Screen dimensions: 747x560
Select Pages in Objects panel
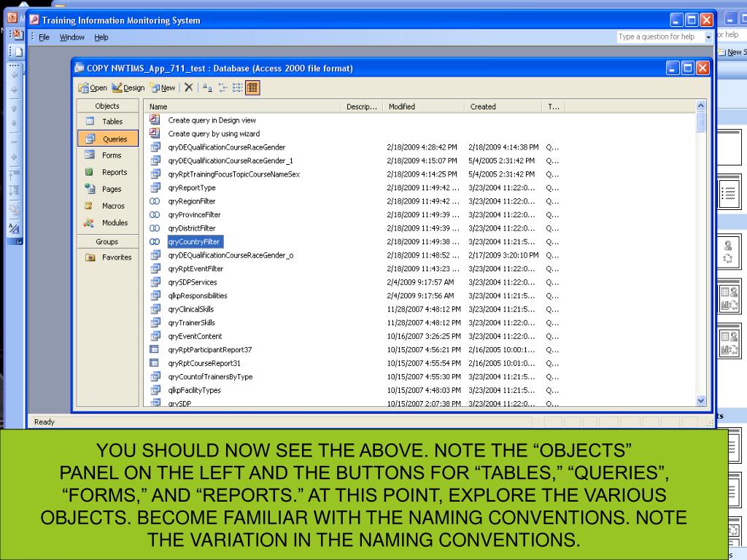[x=108, y=189]
